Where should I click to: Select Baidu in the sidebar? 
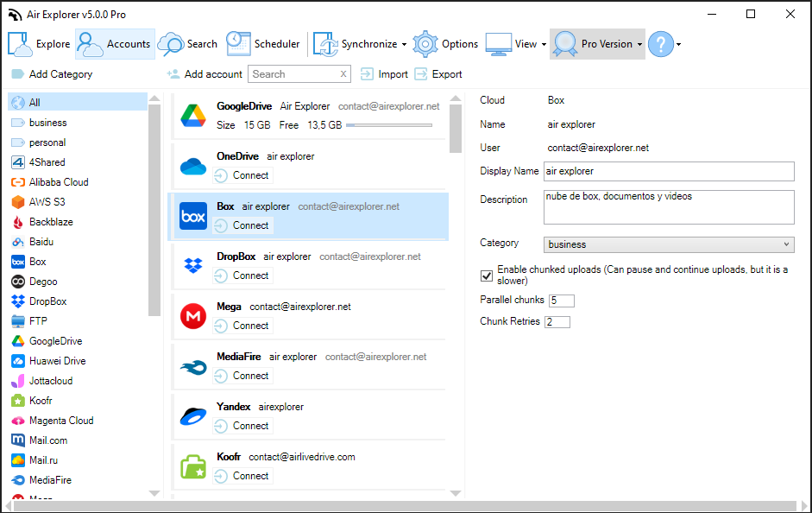click(x=78, y=242)
